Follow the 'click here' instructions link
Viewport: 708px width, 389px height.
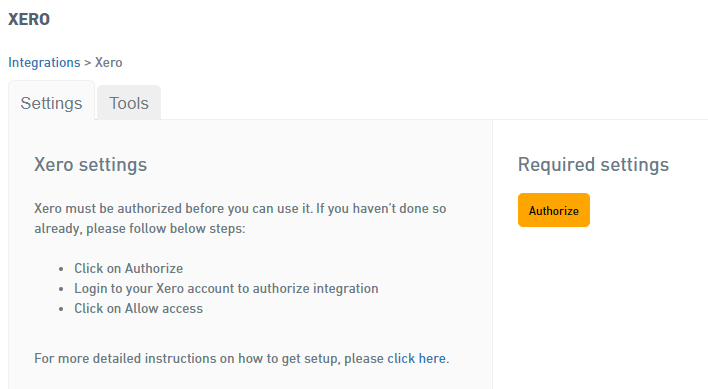point(416,358)
